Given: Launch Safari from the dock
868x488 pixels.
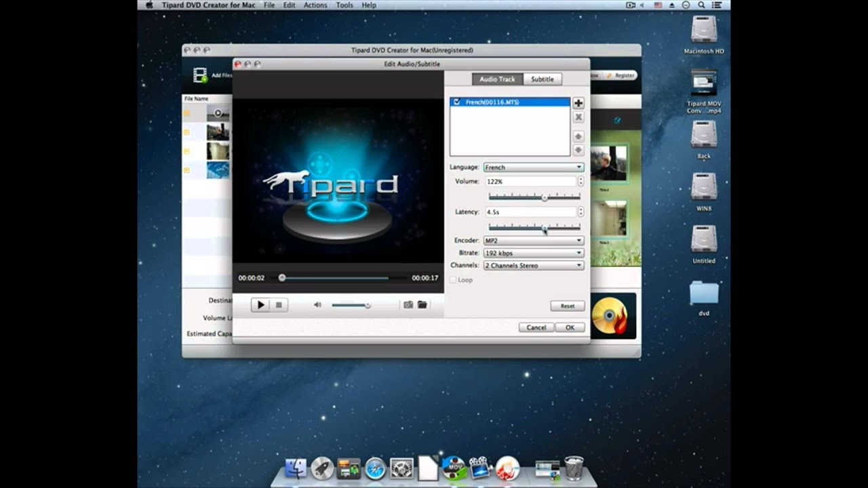Looking at the screenshot, I should (375, 468).
